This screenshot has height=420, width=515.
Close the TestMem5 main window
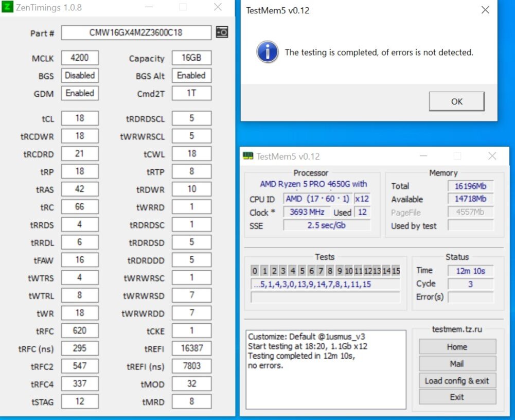click(x=492, y=156)
